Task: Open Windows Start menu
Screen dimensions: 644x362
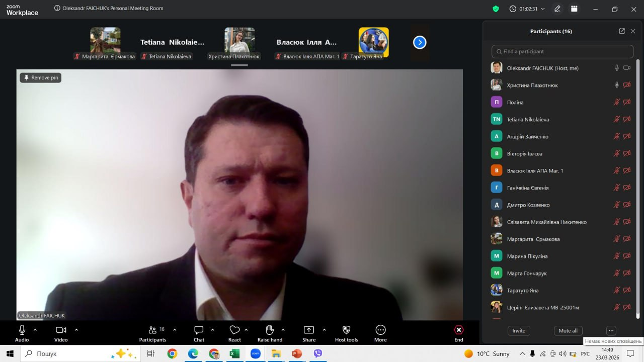Action: click(x=10, y=353)
